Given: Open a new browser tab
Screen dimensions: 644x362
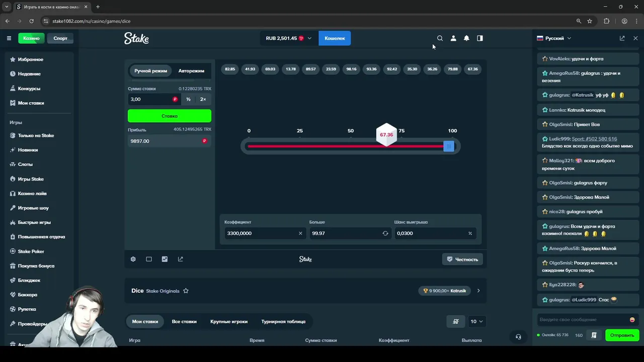Looking at the screenshot, I should 98,7.
